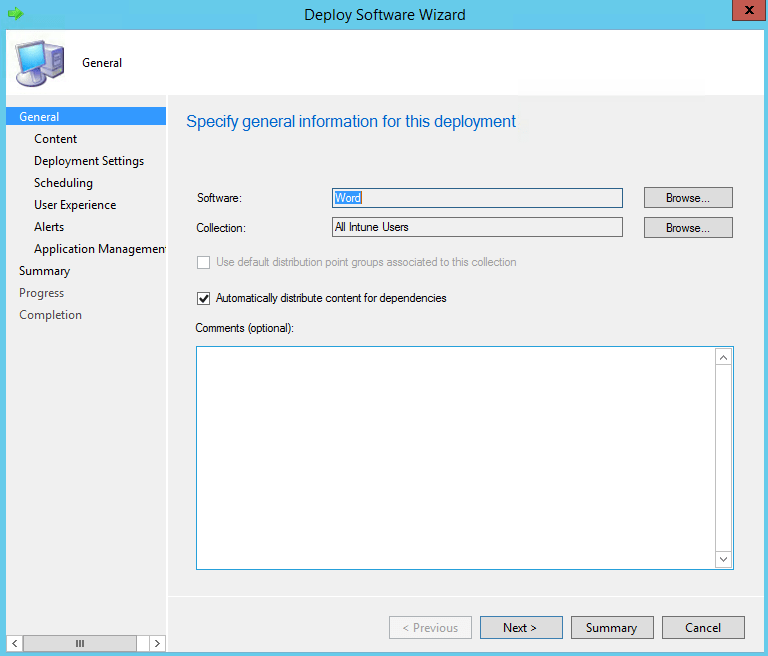
Task: Click the green arrow wizard title icon
Action: click(15, 14)
